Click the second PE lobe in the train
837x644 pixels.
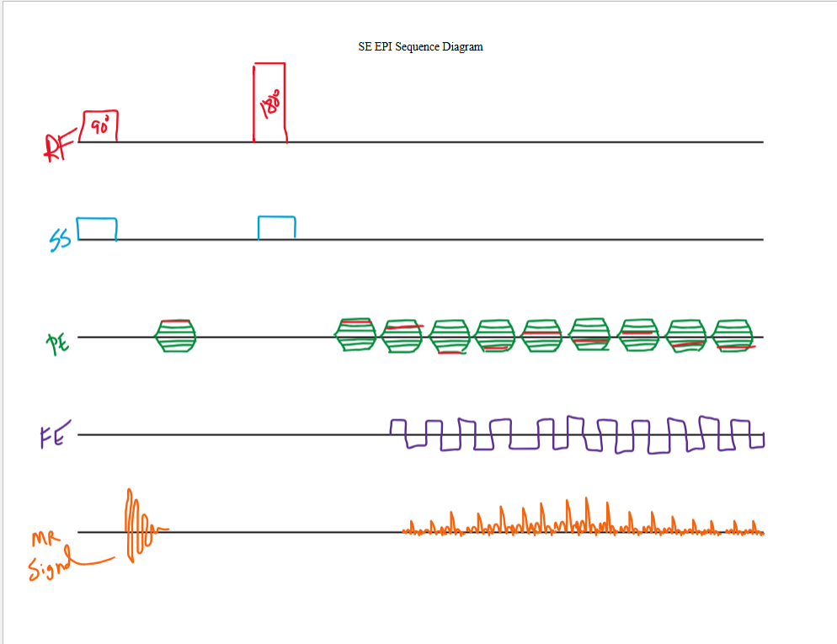point(403,336)
